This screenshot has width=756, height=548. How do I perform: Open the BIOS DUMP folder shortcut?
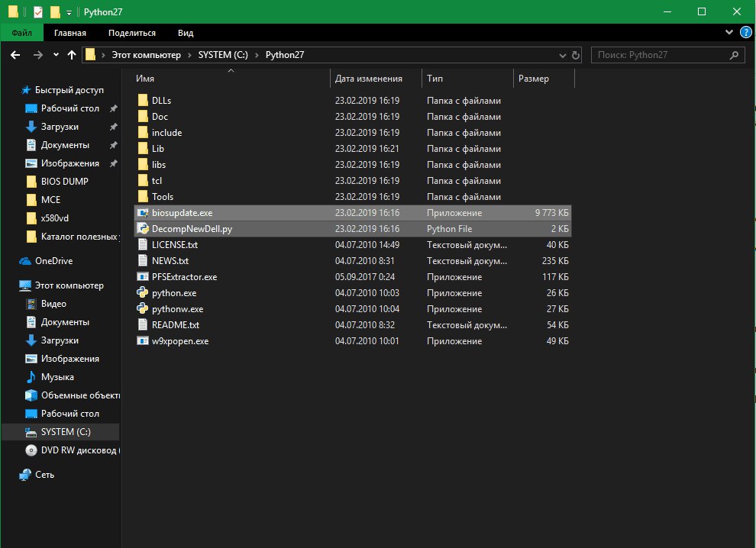click(65, 182)
